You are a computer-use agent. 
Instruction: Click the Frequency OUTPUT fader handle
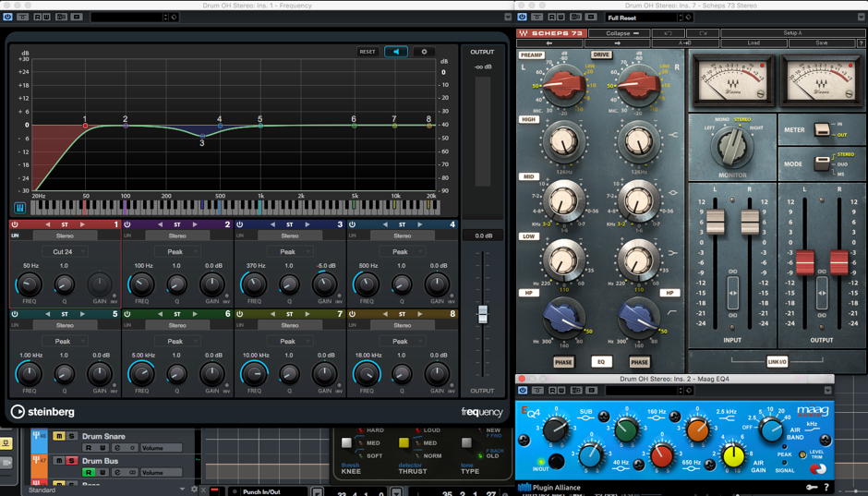pos(482,315)
